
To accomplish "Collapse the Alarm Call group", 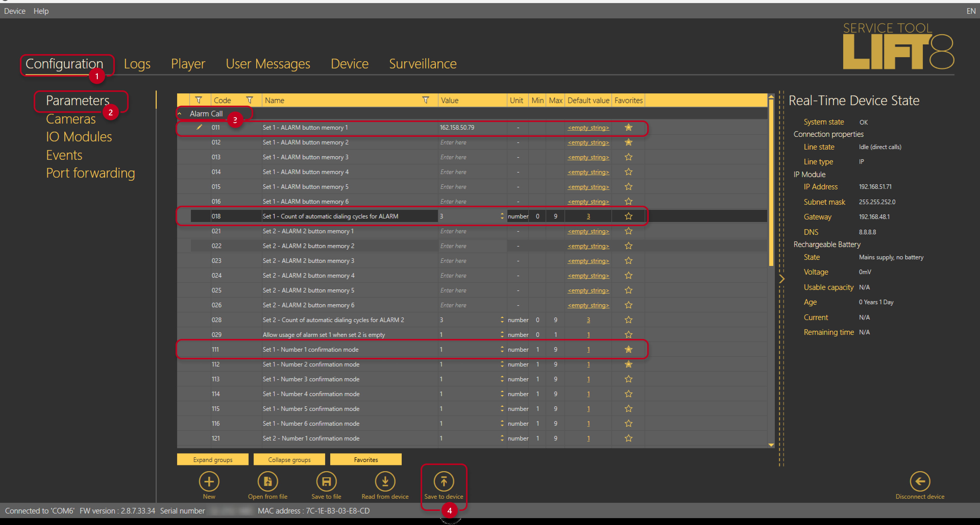I will (180, 113).
